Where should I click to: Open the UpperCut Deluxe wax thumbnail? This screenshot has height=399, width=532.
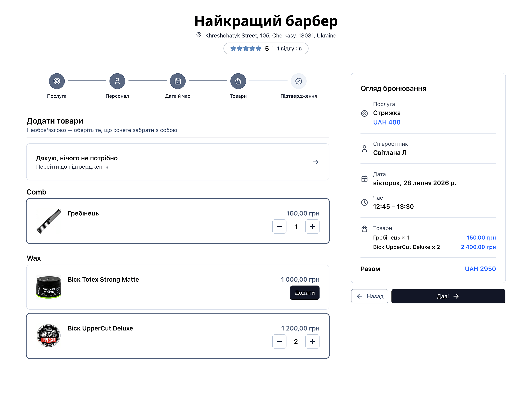[49, 336]
